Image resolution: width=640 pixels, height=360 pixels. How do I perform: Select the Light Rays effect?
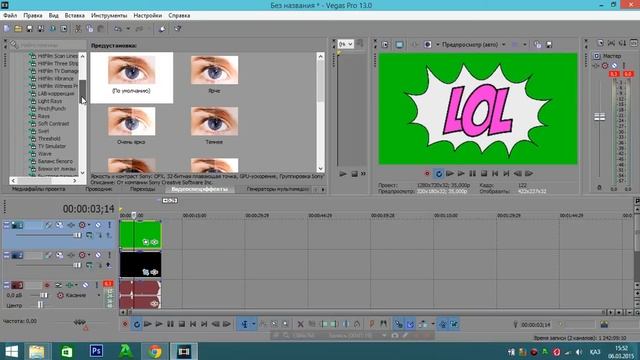coord(50,101)
